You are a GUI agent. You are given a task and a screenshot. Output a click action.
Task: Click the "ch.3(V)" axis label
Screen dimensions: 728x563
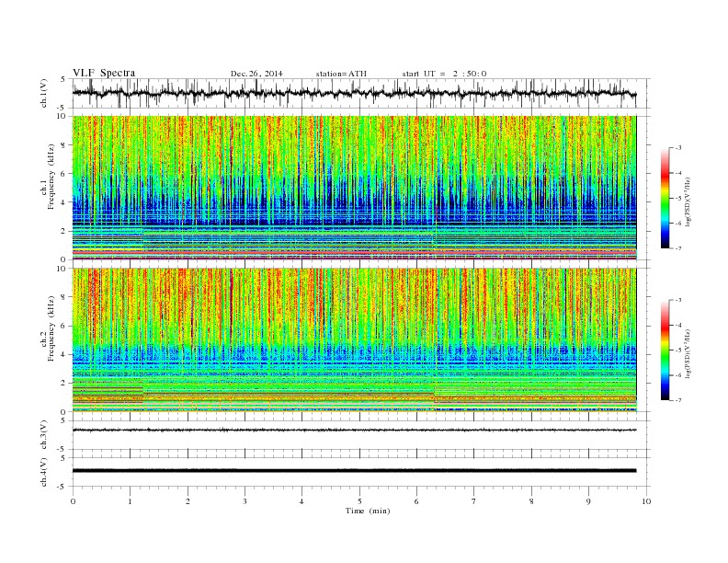point(44,434)
